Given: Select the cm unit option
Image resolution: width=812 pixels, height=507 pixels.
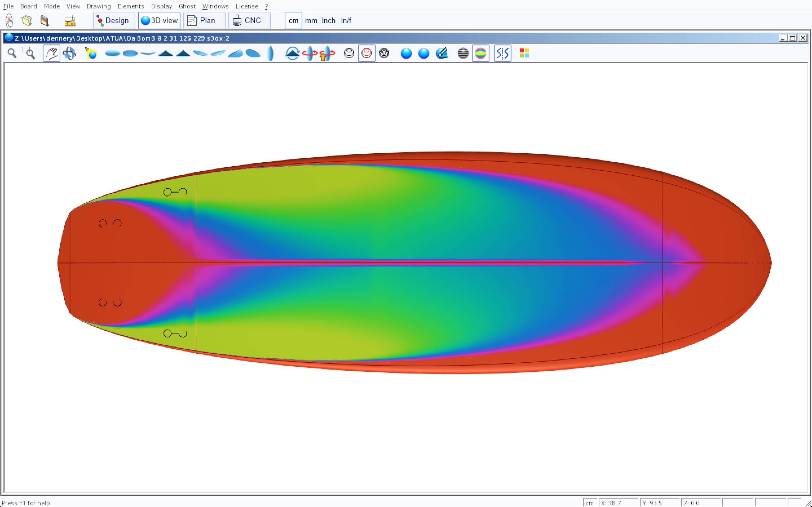Looking at the screenshot, I should (x=293, y=21).
